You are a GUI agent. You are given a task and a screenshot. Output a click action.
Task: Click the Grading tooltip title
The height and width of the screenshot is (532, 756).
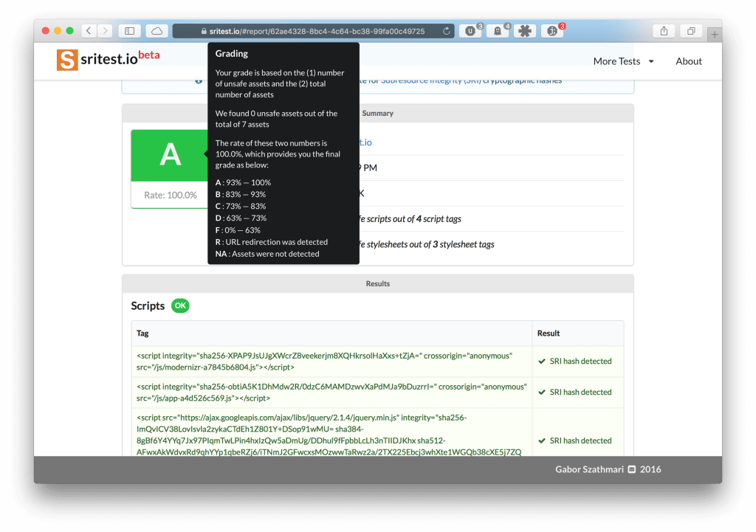(231, 54)
